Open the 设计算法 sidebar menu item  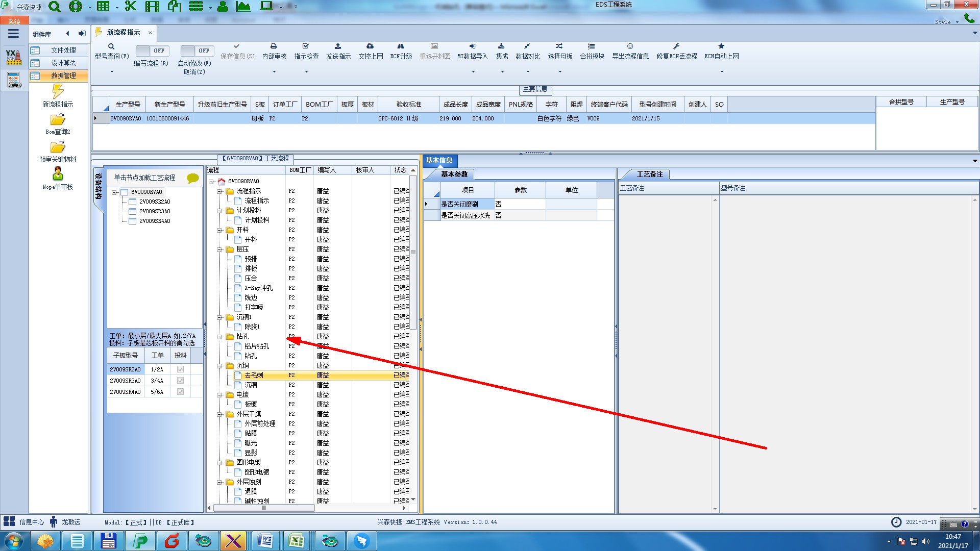pos(63,63)
